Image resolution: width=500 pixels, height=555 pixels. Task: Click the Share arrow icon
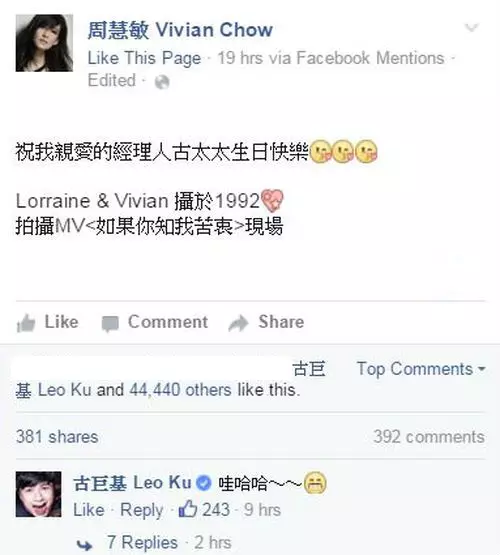[x=238, y=323]
